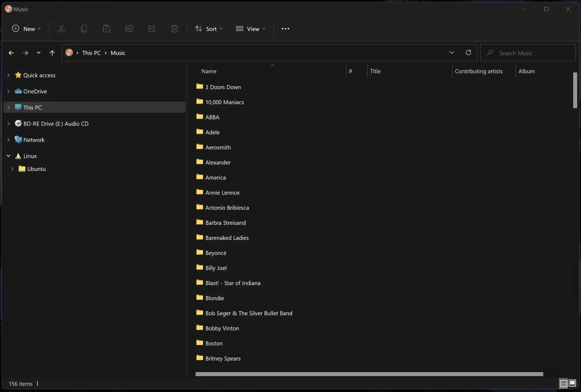Open the Share icon in toolbar
This screenshot has height=392, width=581.
[x=152, y=28]
